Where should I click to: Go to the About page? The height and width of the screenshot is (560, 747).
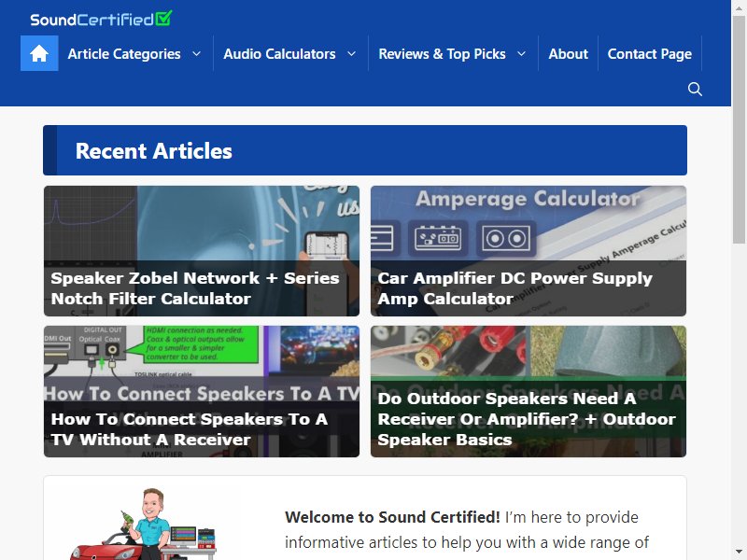point(568,54)
